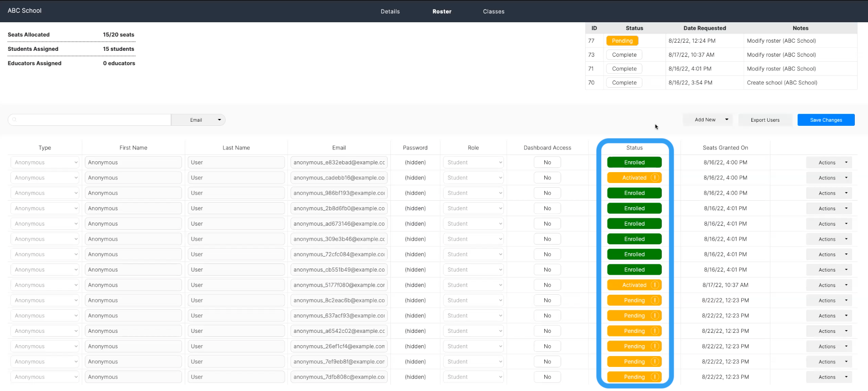Image resolution: width=868 pixels, height=391 pixels.
Task: Click warning icon on Activated status for anonymous_cadebb16
Action: pos(655,178)
